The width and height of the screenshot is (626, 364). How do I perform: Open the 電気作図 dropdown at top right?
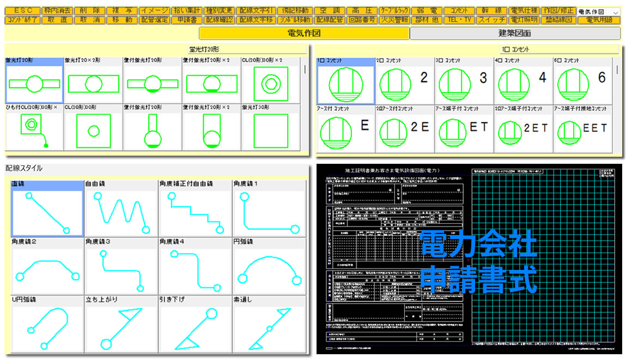[x=598, y=11]
